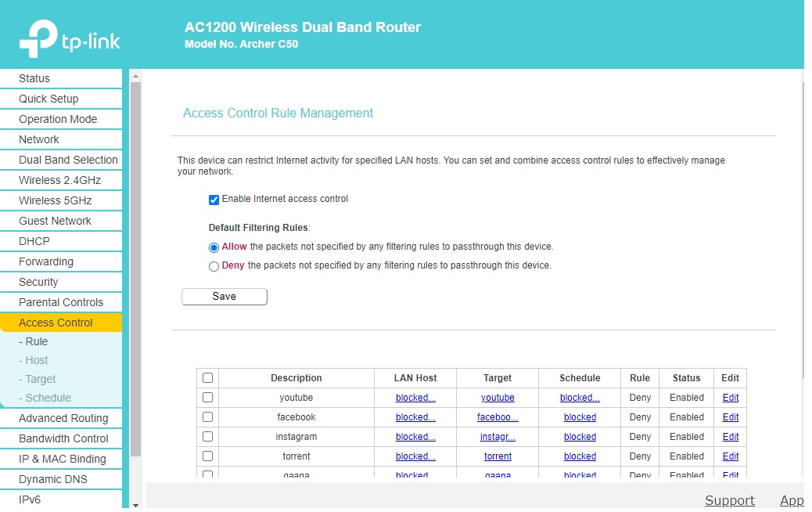Open the Target submenu under Access Control

point(38,380)
